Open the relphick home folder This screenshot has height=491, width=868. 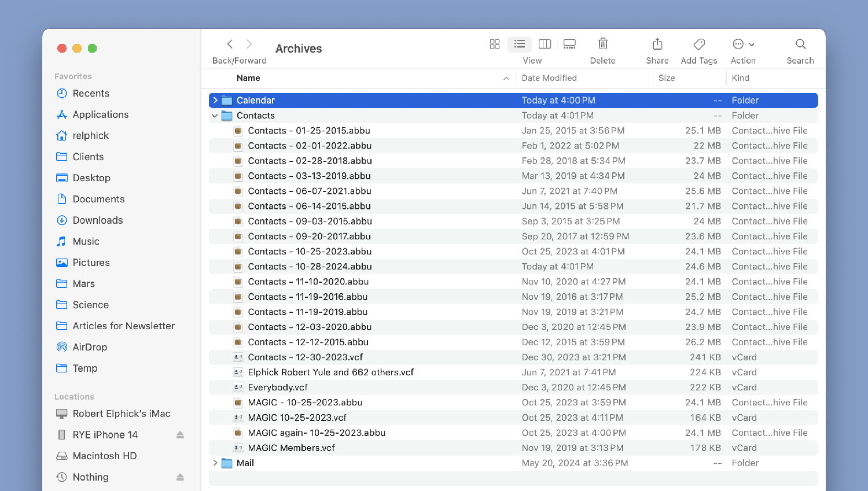coord(90,135)
